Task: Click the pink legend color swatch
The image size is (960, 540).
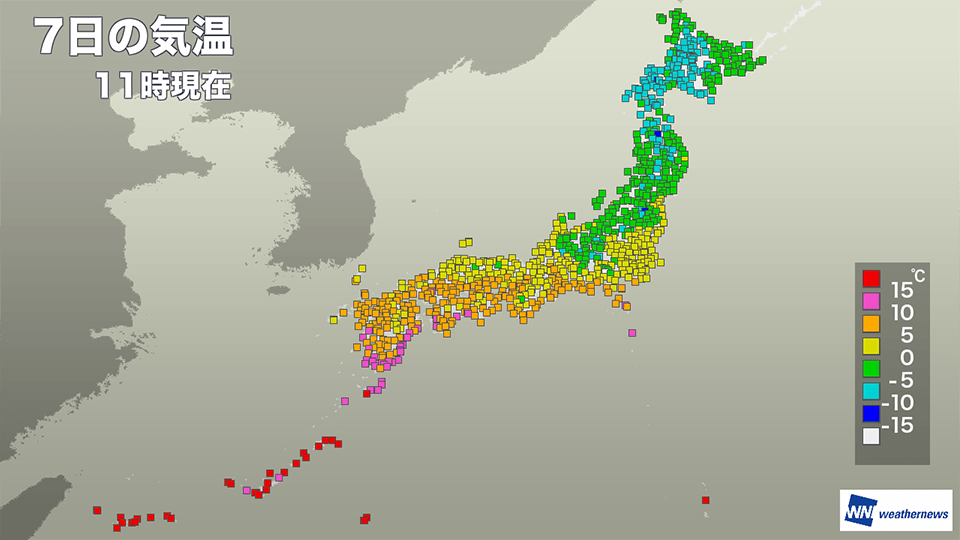Action: coord(871,301)
